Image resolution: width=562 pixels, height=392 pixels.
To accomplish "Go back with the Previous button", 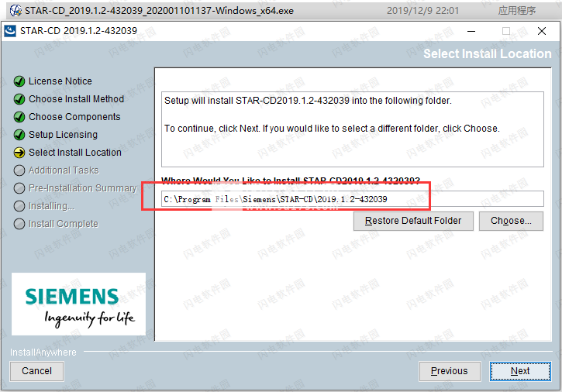I will click(450, 371).
